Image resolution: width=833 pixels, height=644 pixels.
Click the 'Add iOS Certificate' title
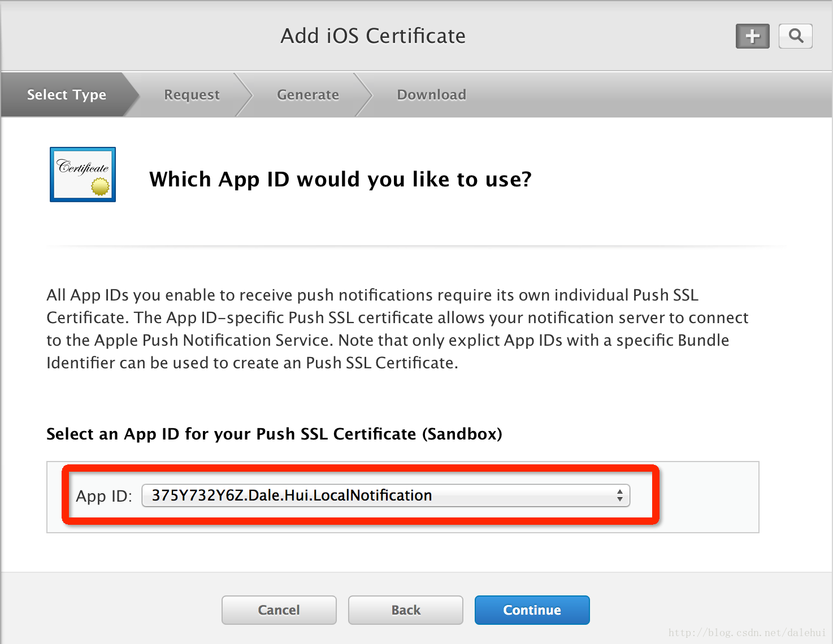tap(373, 36)
